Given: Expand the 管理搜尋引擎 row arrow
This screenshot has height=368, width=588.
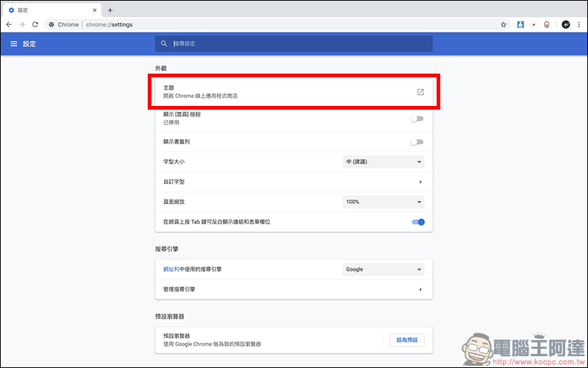Looking at the screenshot, I should [420, 289].
